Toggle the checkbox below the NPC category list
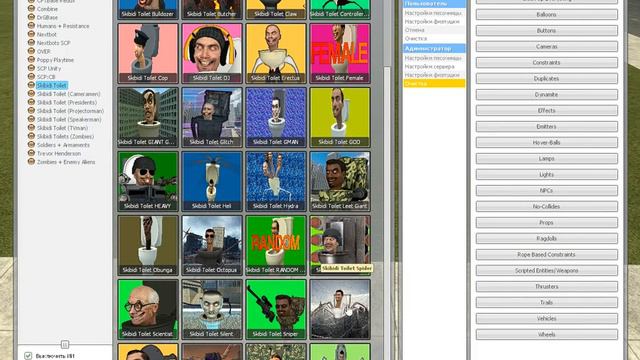Screen dimensions: 640x360 click(28, 356)
